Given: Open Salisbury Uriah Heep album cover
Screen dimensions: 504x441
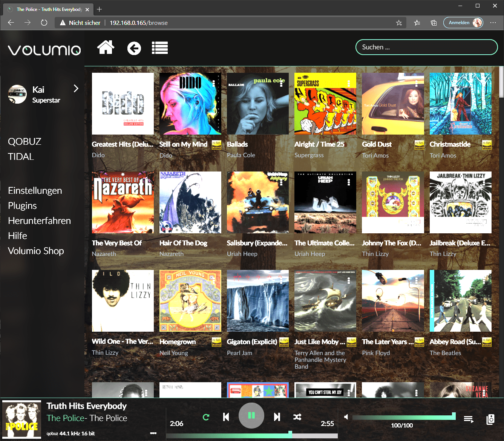Looking at the screenshot, I should [x=258, y=202].
